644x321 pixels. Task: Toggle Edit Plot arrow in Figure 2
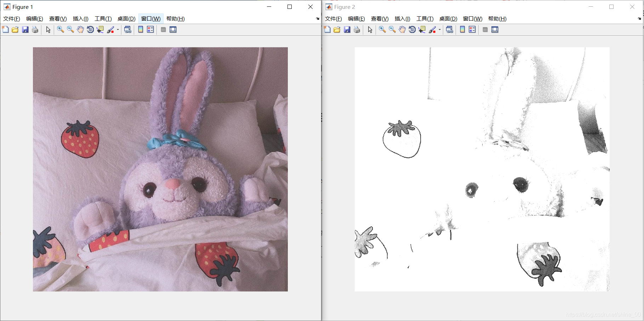[370, 30]
